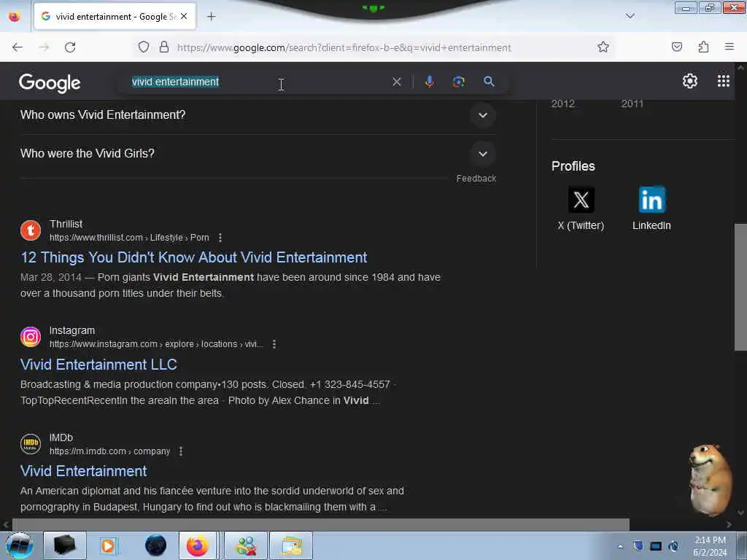Screen dimensions: 747x560
Task: Open more options for Thrillist result
Action: coord(220,238)
